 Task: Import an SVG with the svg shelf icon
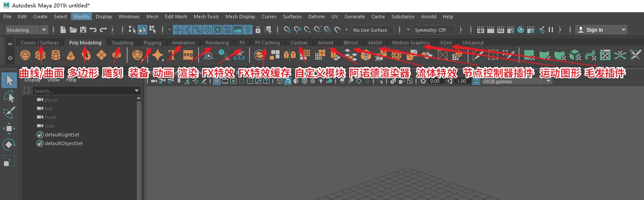188,55
